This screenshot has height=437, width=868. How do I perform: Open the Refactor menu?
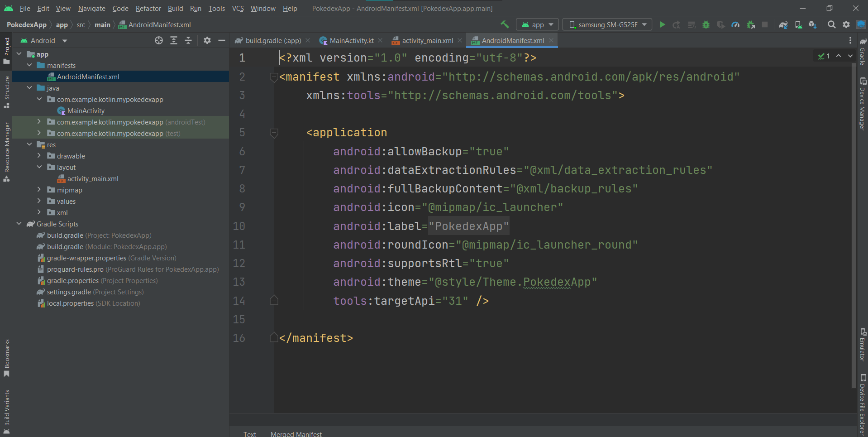[148, 9]
